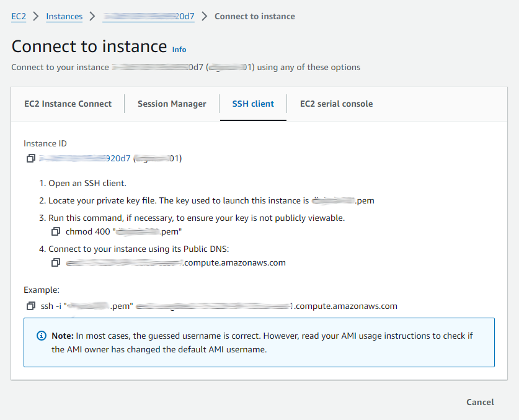519x420 pixels.
Task: Click step '1. Open an SSH client.'
Action: [x=82, y=183]
